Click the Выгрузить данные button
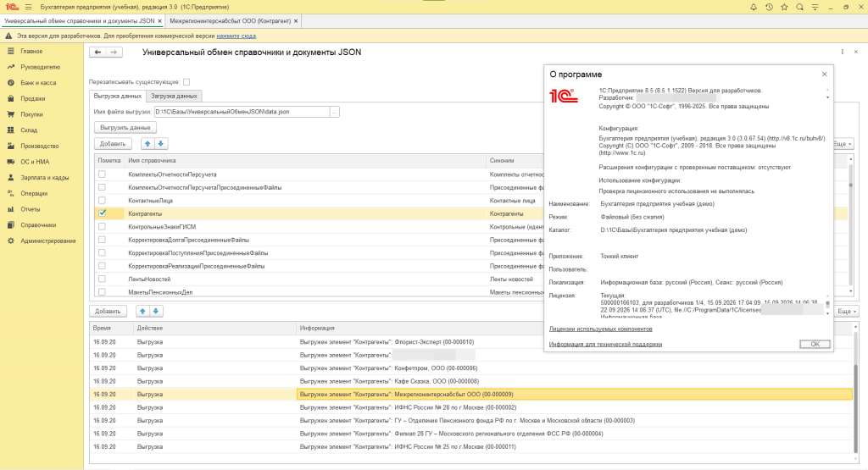 pyautogui.click(x=125, y=128)
